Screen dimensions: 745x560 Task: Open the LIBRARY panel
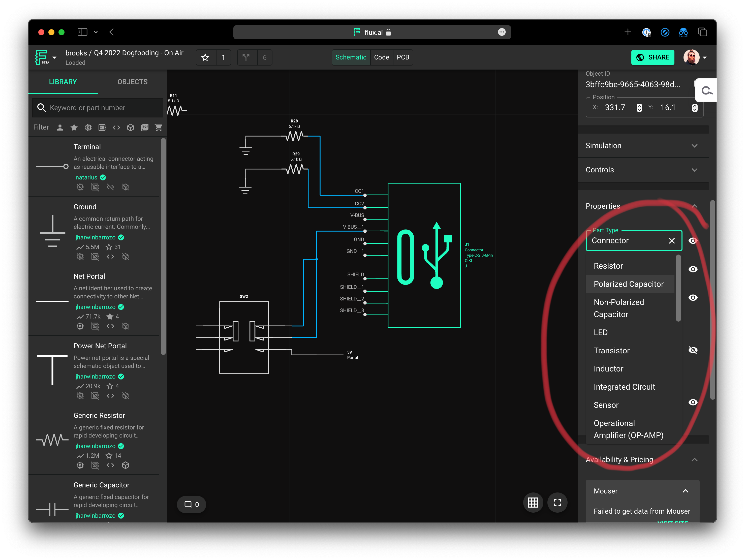[x=63, y=82]
